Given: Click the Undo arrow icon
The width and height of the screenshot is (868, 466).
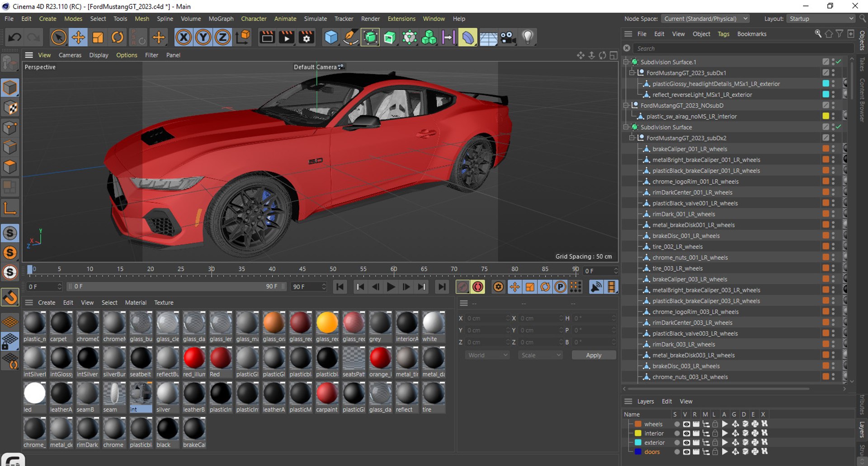Looking at the screenshot, I should (x=14, y=37).
